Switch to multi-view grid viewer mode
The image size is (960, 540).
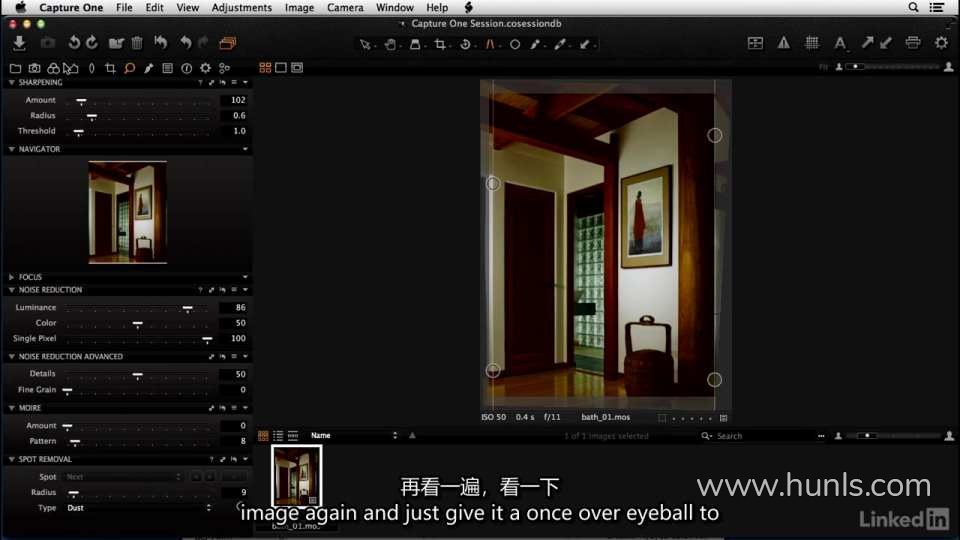[x=265, y=67]
